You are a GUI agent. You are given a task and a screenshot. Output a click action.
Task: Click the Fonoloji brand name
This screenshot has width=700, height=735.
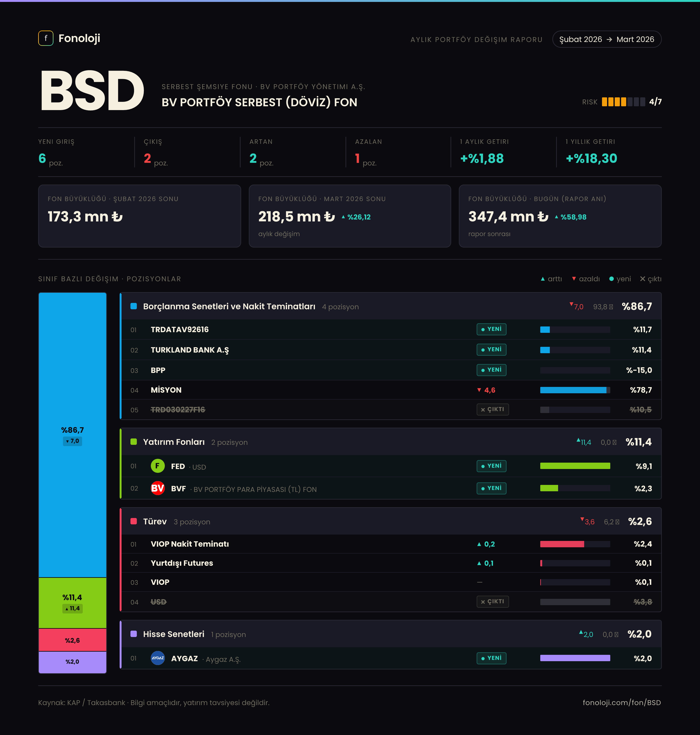(80, 38)
